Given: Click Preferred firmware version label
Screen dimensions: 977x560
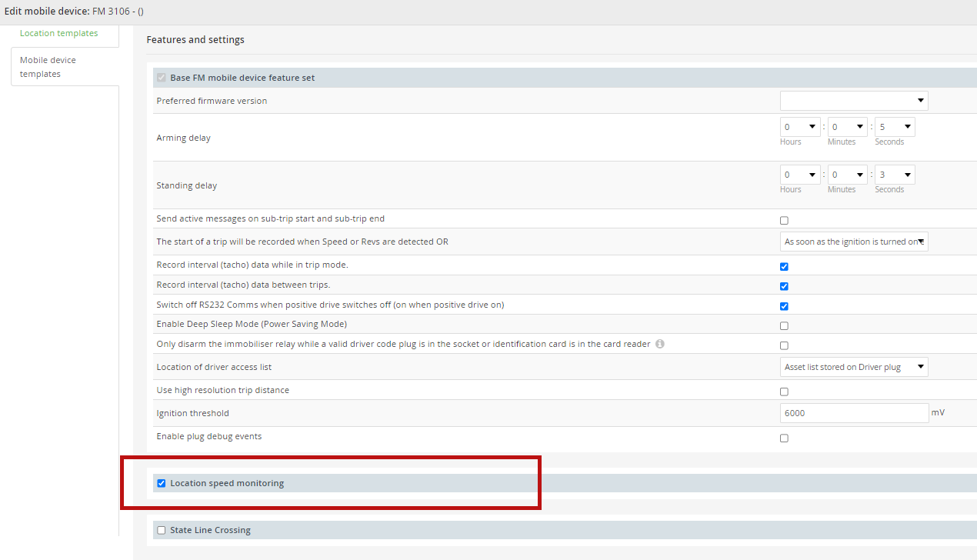Looking at the screenshot, I should 212,101.
